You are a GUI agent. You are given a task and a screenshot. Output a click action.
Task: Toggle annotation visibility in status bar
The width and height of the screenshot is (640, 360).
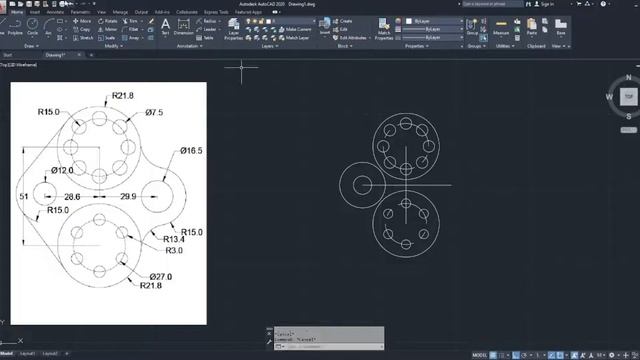(574, 355)
